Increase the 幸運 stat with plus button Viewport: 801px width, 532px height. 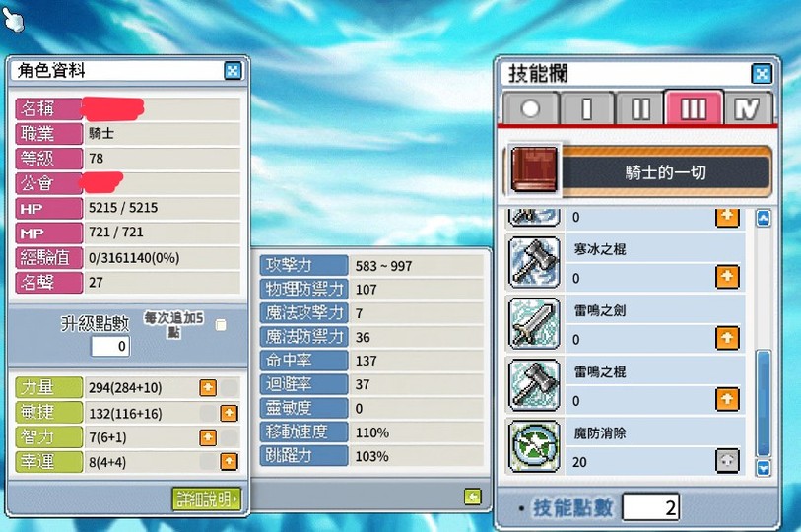(x=229, y=461)
